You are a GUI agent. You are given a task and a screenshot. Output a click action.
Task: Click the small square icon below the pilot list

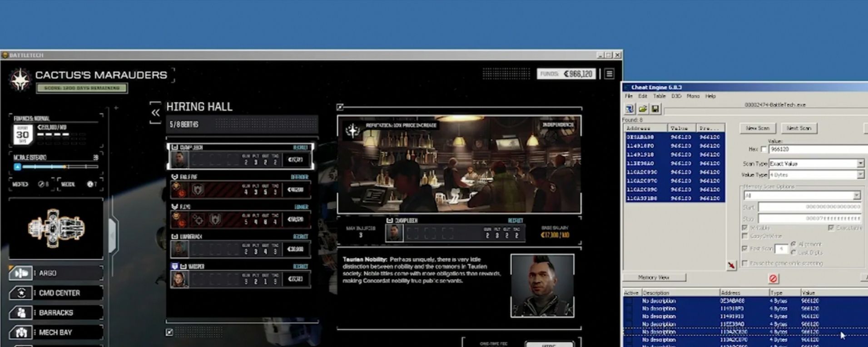(x=169, y=332)
